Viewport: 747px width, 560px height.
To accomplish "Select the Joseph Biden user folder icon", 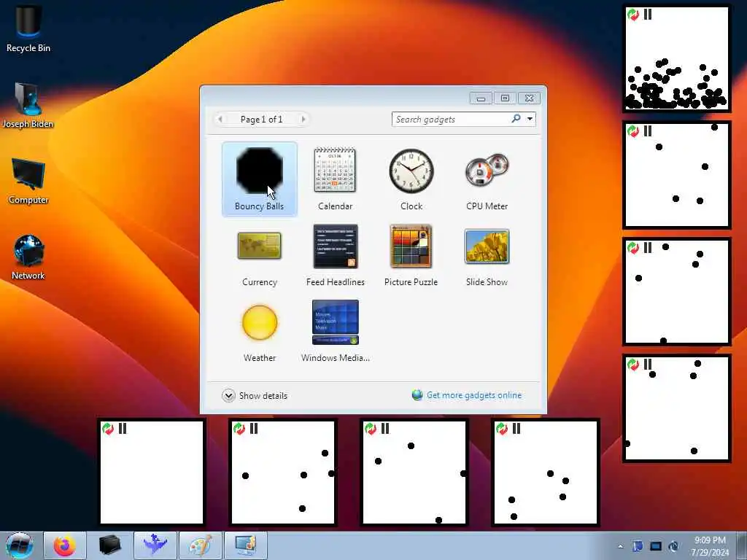I will 28,106.
